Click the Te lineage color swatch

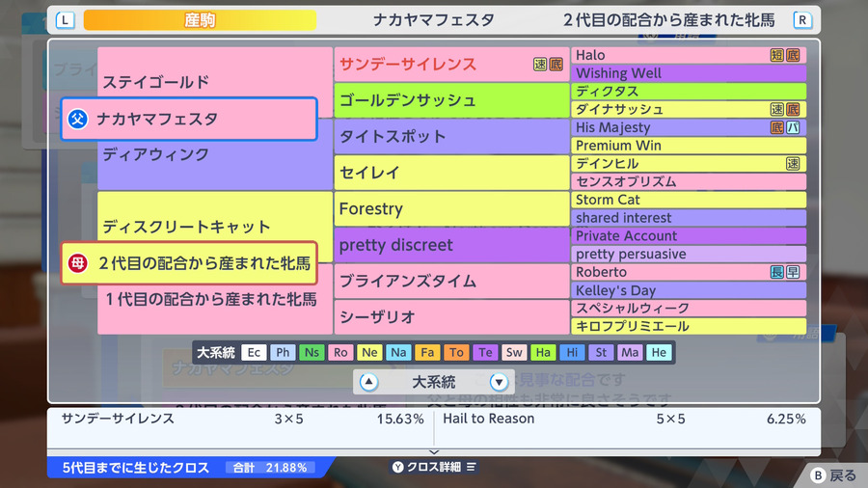pyautogui.click(x=485, y=352)
